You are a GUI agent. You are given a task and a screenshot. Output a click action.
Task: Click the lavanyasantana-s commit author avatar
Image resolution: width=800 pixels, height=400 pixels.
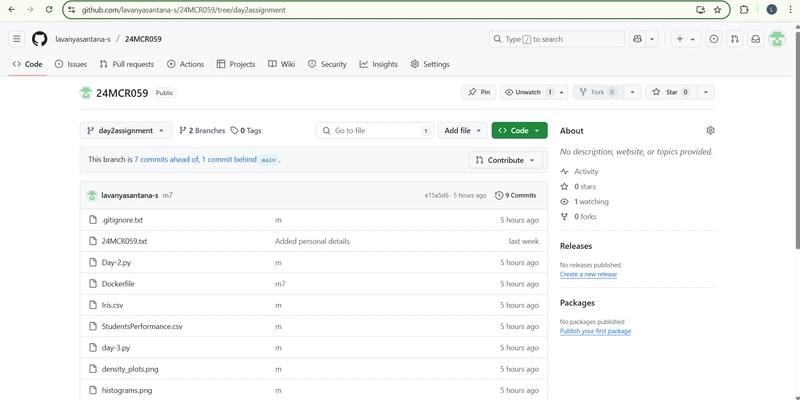92,195
